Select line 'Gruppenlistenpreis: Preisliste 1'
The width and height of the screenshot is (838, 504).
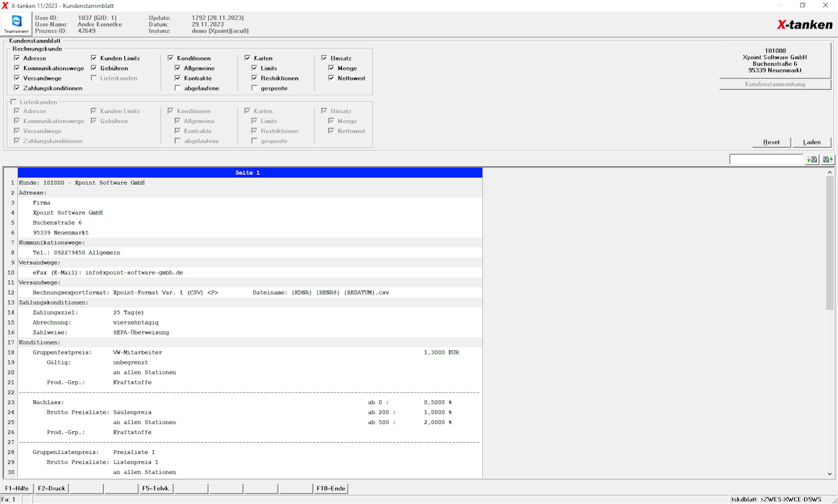(x=249, y=452)
